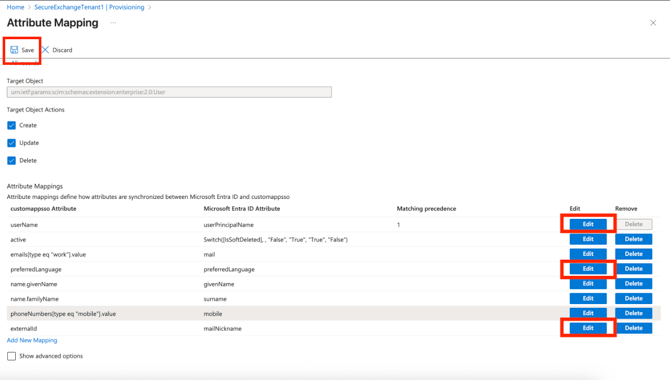The height and width of the screenshot is (380, 670).
Task: Click the Matching precedence column header
Action: point(426,209)
